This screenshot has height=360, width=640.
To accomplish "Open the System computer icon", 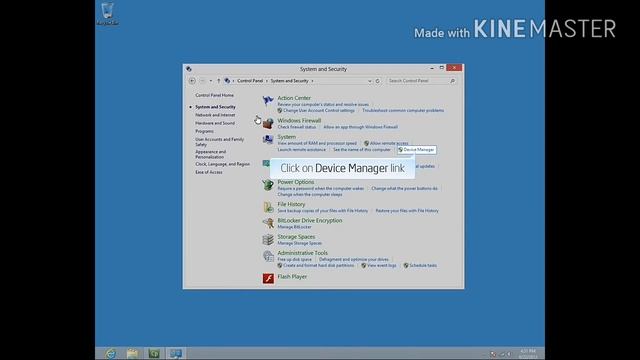I will (268, 140).
